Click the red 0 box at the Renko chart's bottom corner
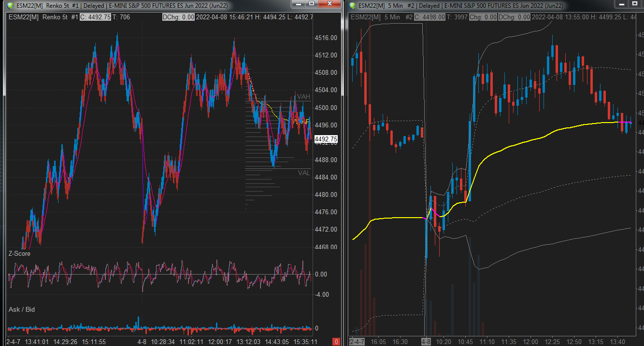Image resolution: width=644 pixels, height=346 pixels. pos(336,342)
